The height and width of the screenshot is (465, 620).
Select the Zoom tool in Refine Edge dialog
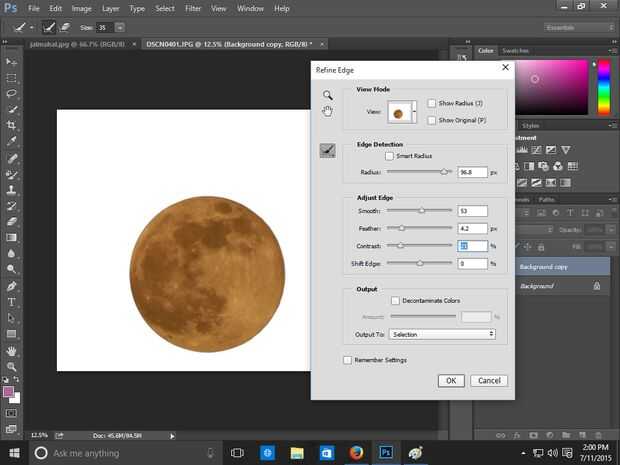[x=327, y=95]
